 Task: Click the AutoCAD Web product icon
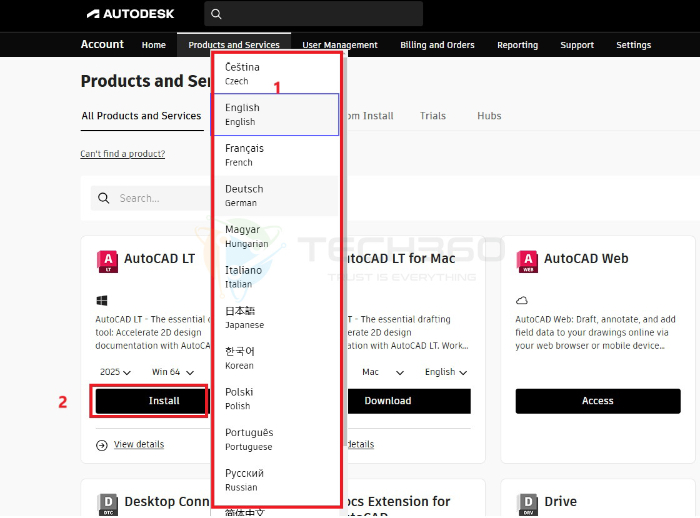coord(527,262)
